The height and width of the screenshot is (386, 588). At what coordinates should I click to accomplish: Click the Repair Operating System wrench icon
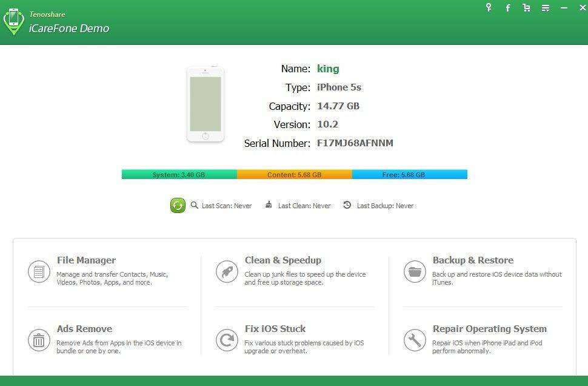tap(415, 340)
